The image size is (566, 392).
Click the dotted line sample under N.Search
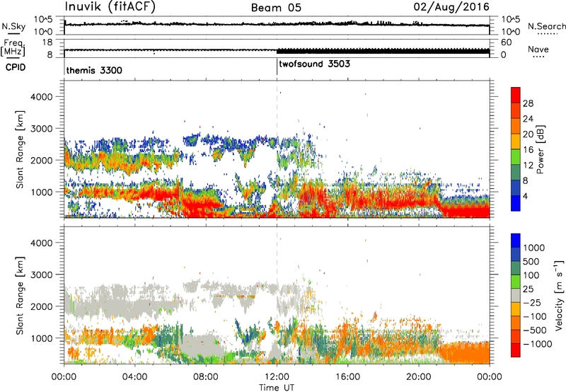click(x=548, y=34)
